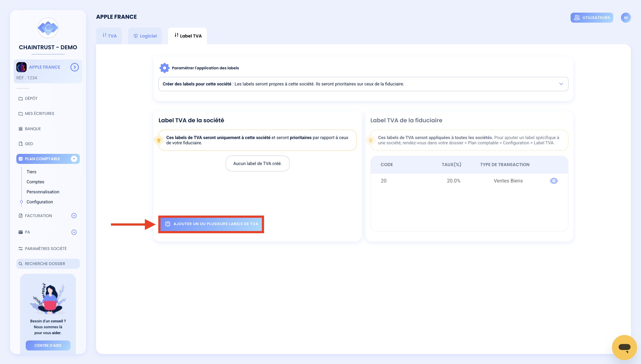
Task: Click the sliders icon on the TVA tab
Action: click(x=104, y=35)
